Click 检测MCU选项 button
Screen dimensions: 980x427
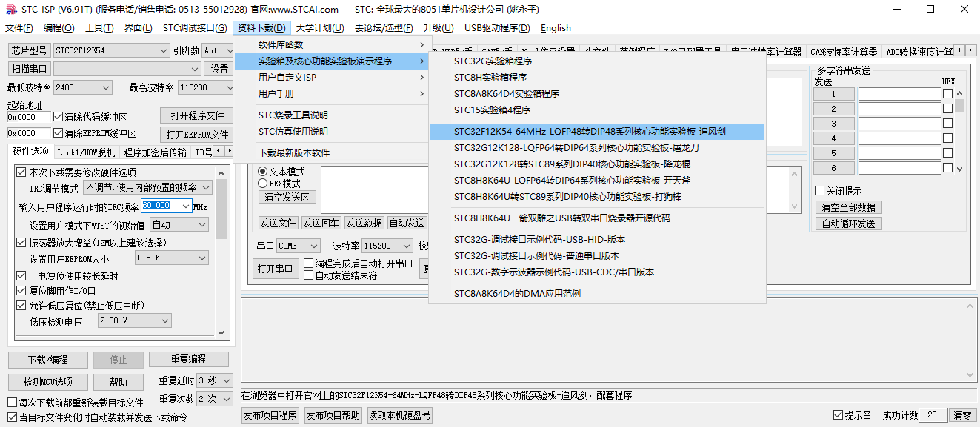47,382
